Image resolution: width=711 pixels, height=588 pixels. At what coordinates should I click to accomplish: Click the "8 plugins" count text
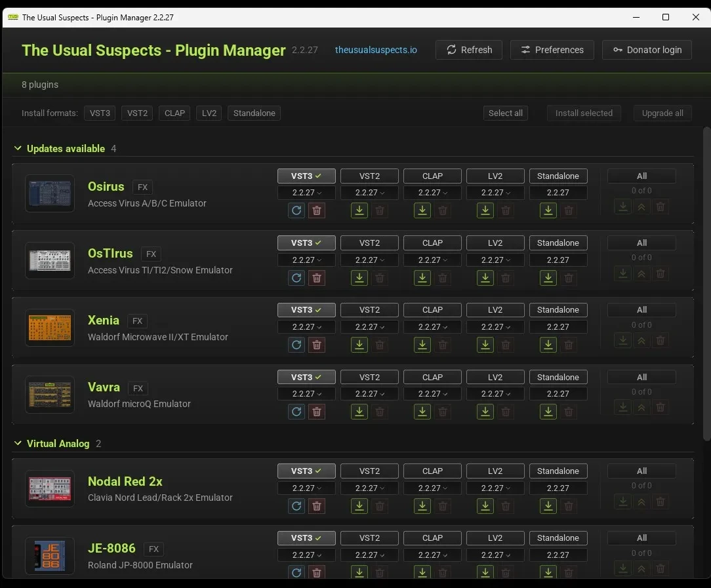[x=40, y=85]
